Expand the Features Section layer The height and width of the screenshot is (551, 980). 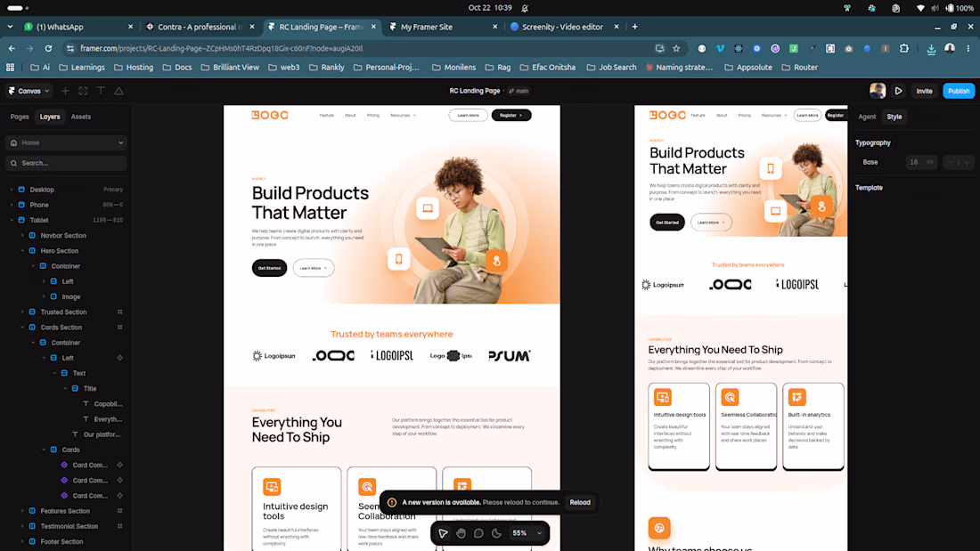pyautogui.click(x=22, y=511)
